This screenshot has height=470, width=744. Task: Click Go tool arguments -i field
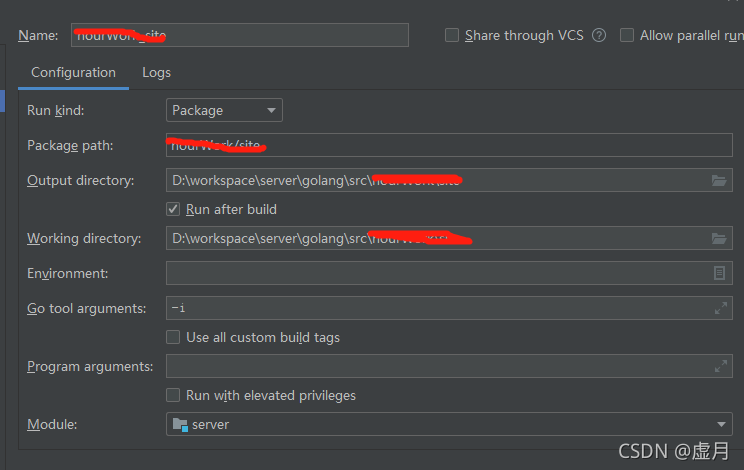(x=449, y=308)
